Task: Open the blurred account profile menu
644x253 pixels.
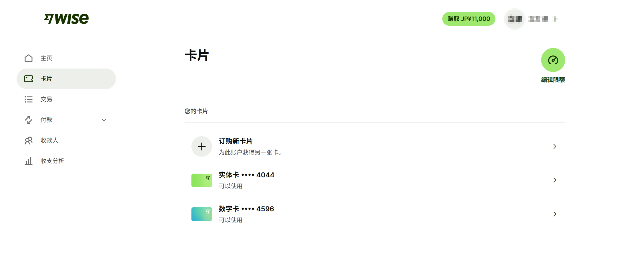Action: coord(532,19)
